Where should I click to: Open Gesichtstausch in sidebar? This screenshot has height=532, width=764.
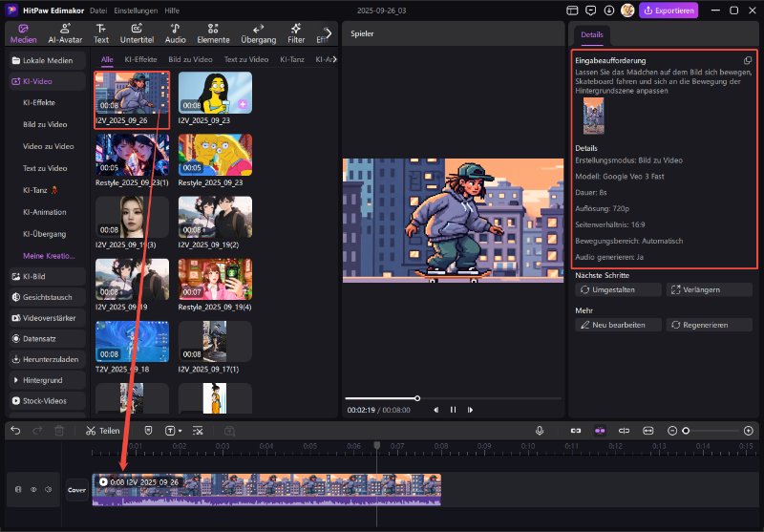(47, 297)
